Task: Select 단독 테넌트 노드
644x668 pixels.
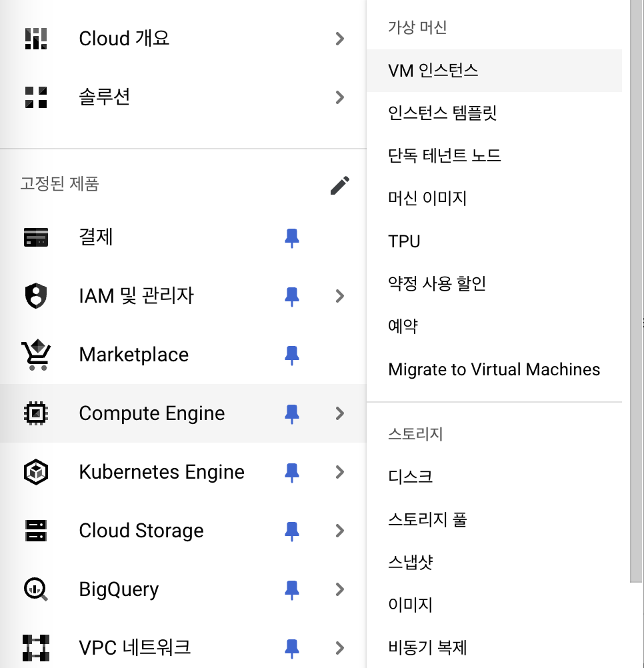Action: [x=494, y=155]
